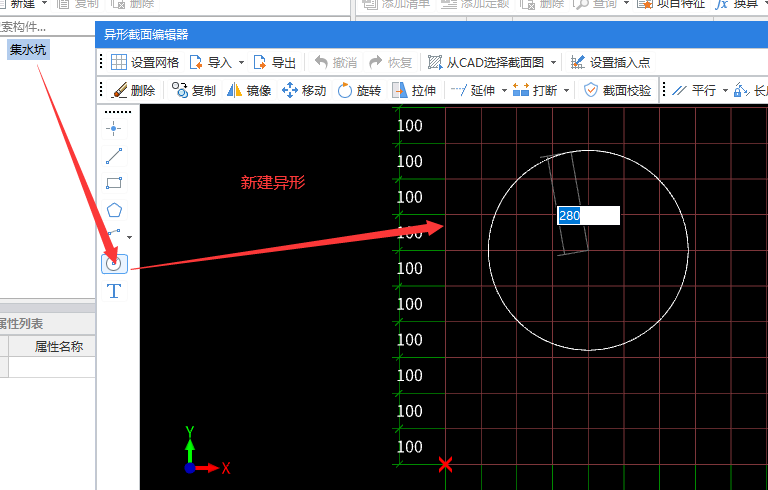768x490 pixels.
Task: Choose 从CAD选择截面图 option
Action: pyautogui.click(x=486, y=62)
